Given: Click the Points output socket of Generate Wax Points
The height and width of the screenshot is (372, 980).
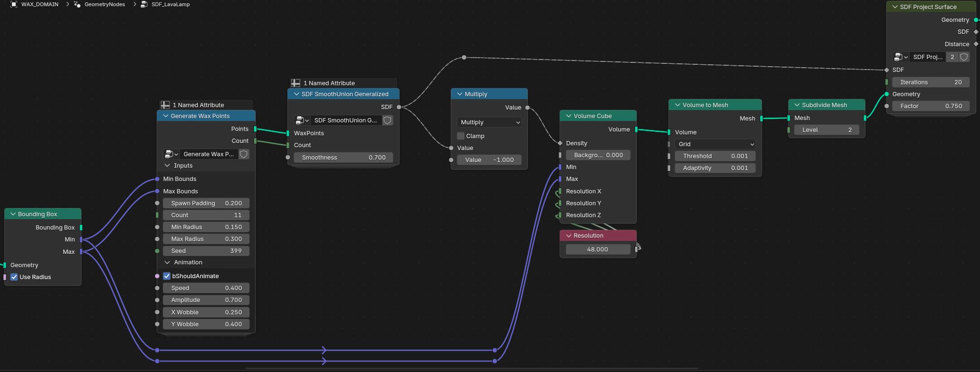Looking at the screenshot, I should point(255,129).
